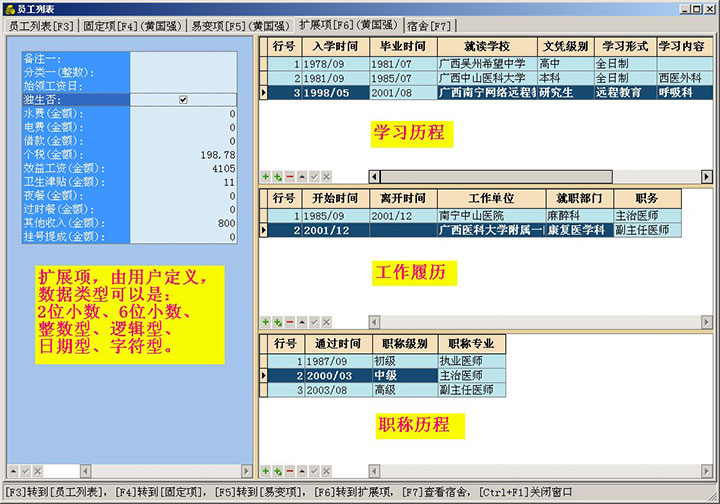Open the 宿舍[F7] tab

429,24
